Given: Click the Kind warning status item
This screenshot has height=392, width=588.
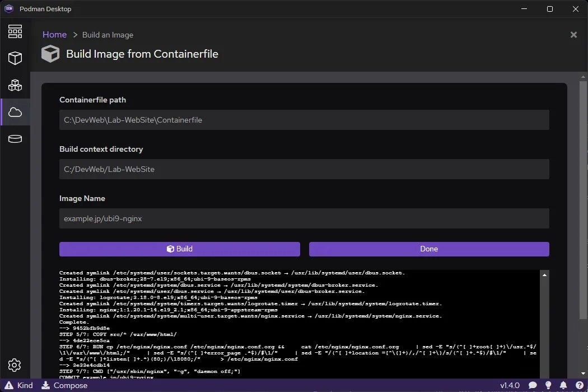Looking at the screenshot, I should pyautogui.click(x=19, y=385).
